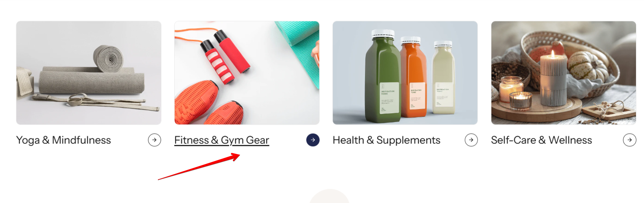Click the arrow icon beside Health & Supplements

point(471,140)
